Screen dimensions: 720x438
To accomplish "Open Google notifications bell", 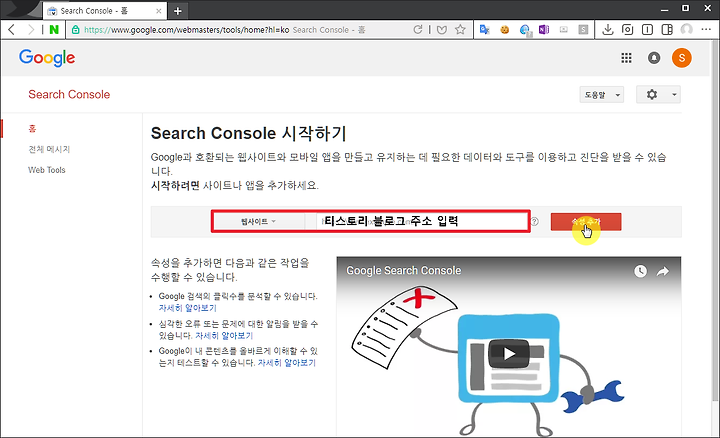I will (654, 58).
